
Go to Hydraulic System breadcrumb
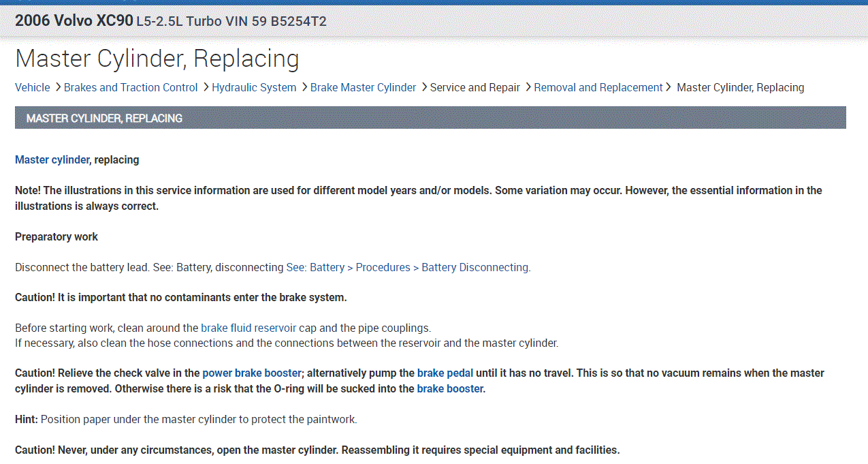click(254, 87)
